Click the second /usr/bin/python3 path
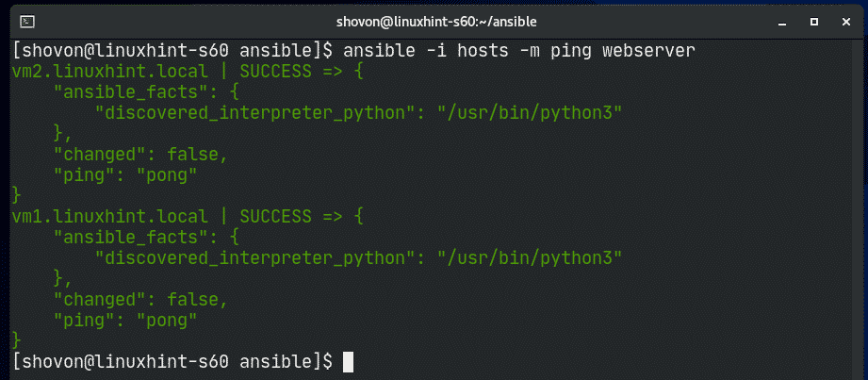Image resolution: width=868 pixels, height=380 pixels. (x=530, y=258)
